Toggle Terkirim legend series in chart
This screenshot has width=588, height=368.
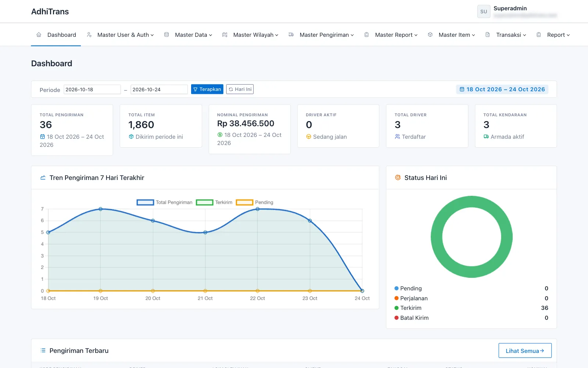[x=214, y=202]
